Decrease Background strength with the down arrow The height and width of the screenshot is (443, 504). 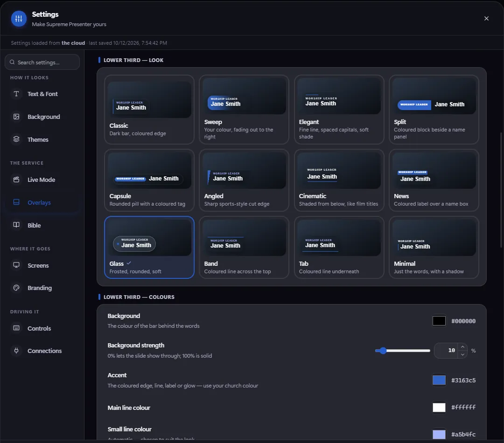[462, 354]
